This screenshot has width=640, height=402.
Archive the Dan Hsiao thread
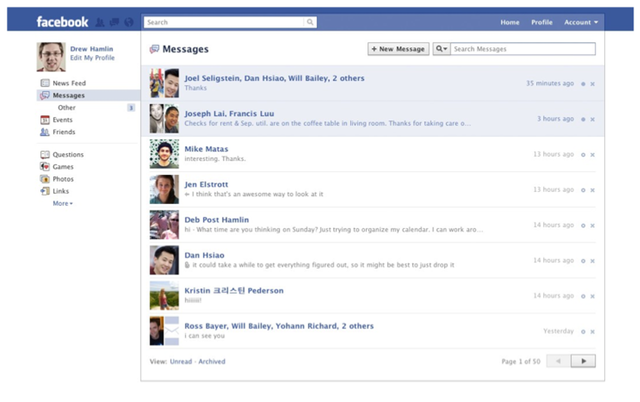pyautogui.click(x=593, y=261)
